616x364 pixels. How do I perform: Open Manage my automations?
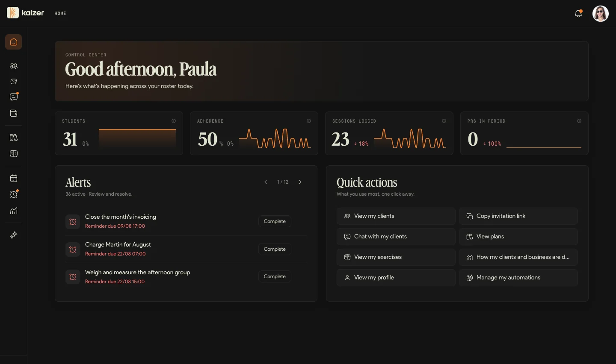click(x=518, y=278)
